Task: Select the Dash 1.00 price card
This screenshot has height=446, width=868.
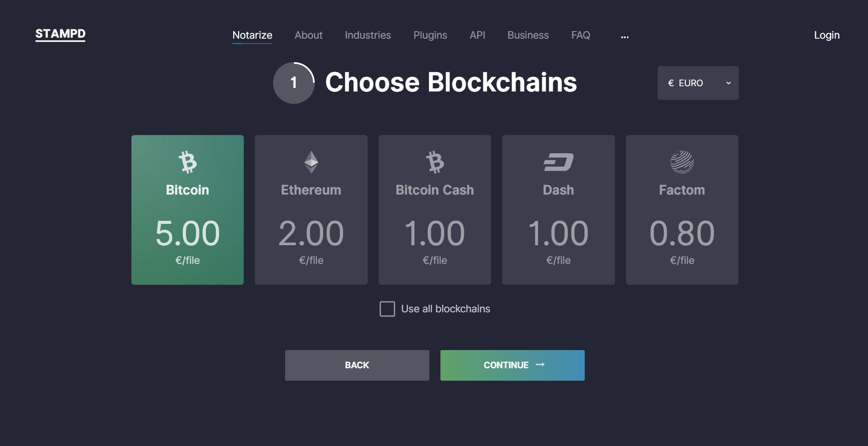Action: coord(559,210)
